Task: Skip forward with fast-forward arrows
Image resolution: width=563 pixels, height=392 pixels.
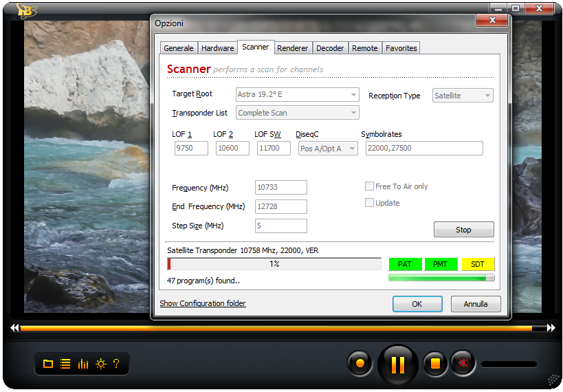Action: 551,327
